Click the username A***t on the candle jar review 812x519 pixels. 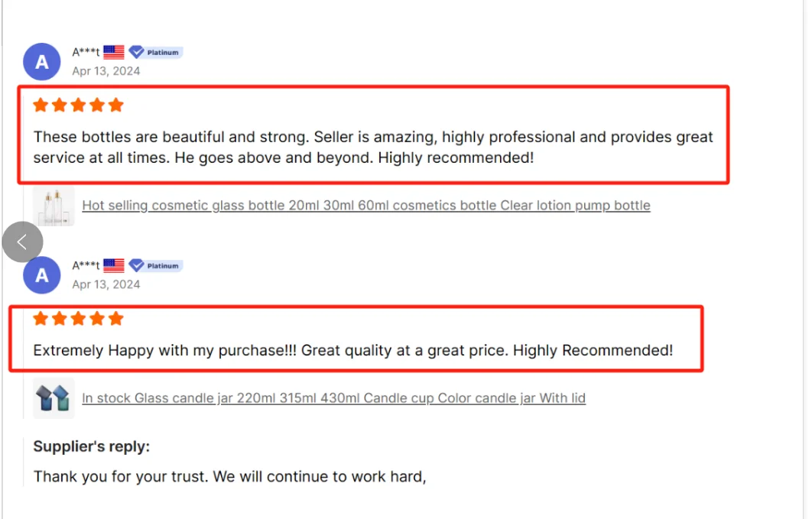(x=86, y=265)
